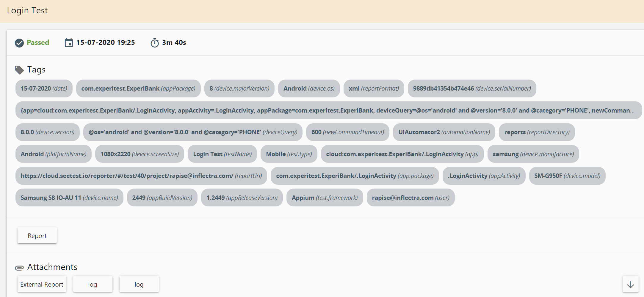
Task: Click the Login Test page title
Action: [27, 11]
